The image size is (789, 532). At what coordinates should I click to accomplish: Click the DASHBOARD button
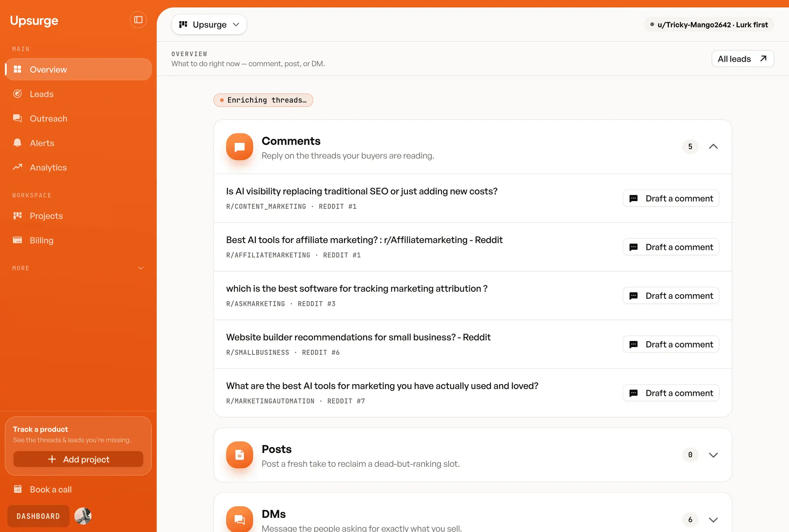click(x=38, y=516)
